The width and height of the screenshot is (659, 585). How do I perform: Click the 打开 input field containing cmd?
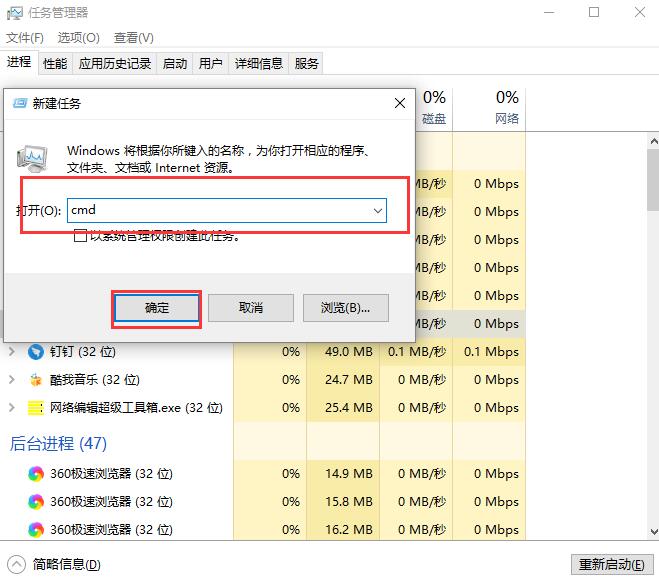pyautogui.click(x=227, y=211)
